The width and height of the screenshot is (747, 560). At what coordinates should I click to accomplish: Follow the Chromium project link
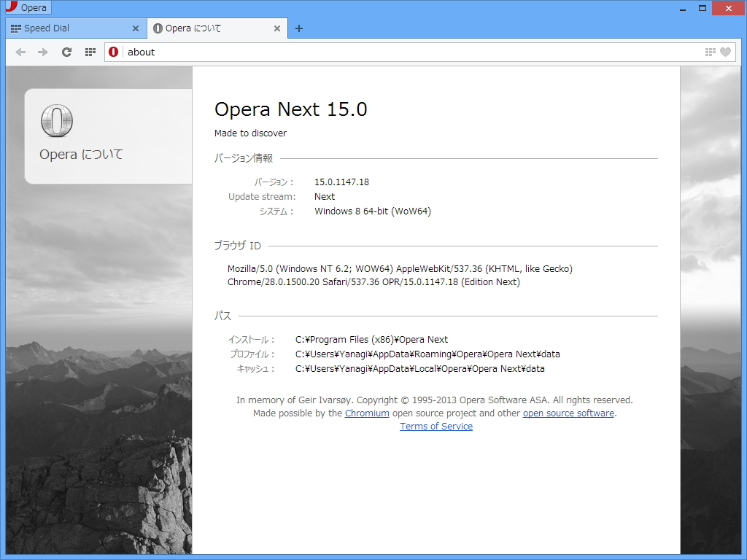tap(367, 413)
